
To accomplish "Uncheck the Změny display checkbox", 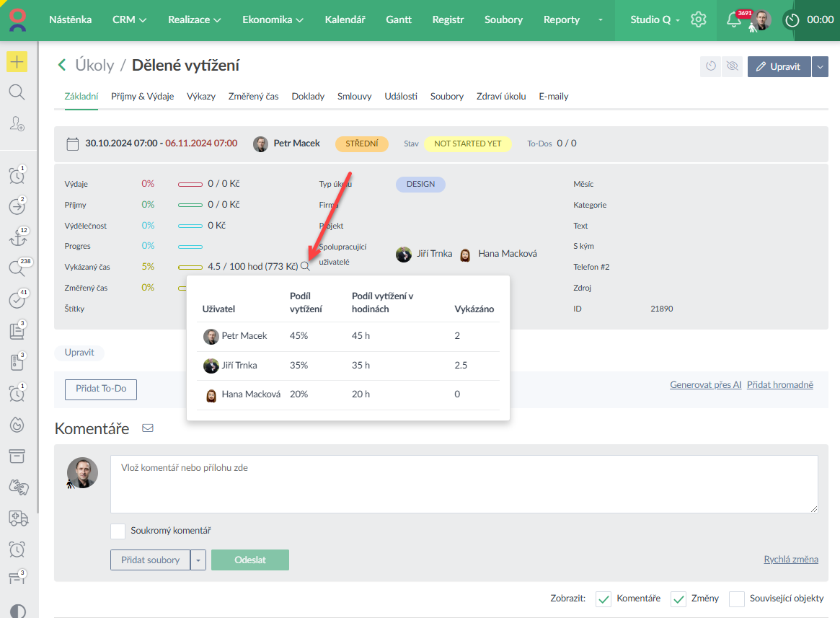I will 678,599.
